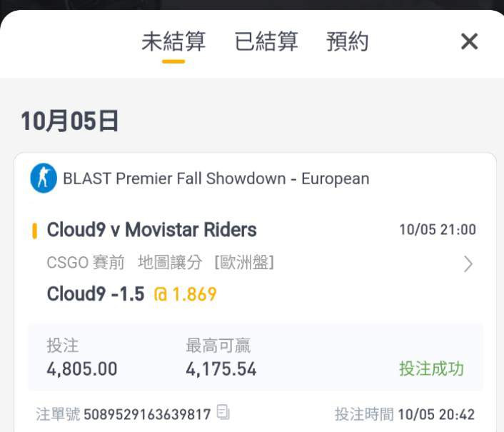Select the 10月05日 date header
Screen dimensions: 504x432
[69, 121]
